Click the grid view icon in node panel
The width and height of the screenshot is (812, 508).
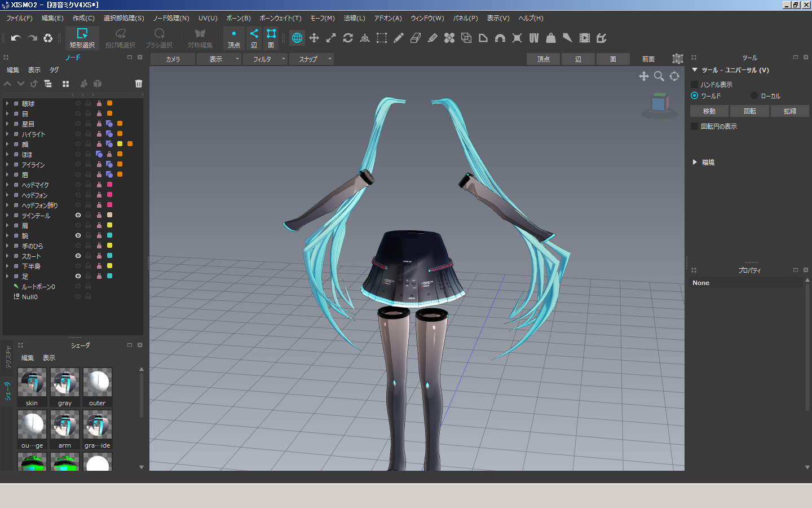(x=65, y=84)
